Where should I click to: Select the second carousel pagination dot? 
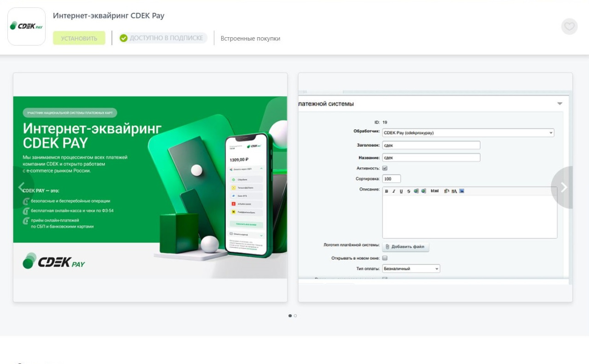pyautogui.click(x=295, y=316)
